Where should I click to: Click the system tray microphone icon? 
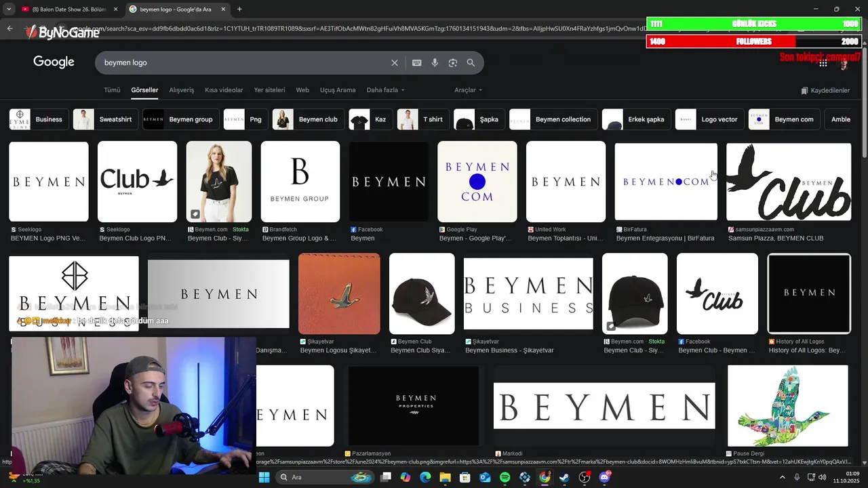[x=797, y=477]
